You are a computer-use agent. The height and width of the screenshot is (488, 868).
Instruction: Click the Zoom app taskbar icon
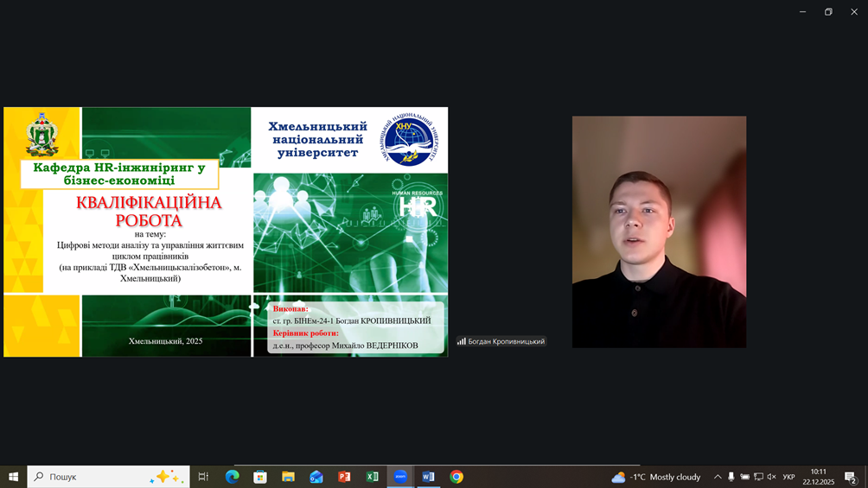pyautogui.click(x=400, y=477)
